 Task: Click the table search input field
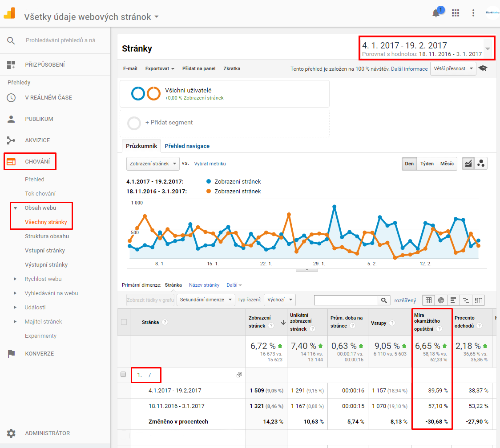coord(346,300)
